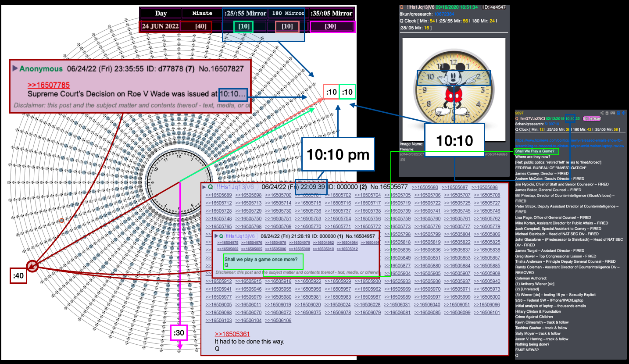Open the backlink >>16505708
The height and width of the screenshot is (364, 629).
tap(487, 195)
